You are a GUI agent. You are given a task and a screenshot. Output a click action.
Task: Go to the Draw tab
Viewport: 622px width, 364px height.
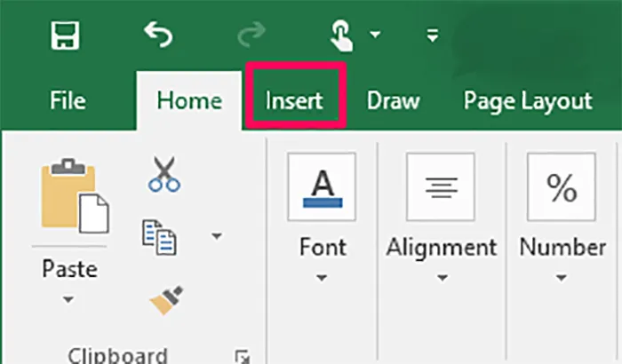point(393,100)
